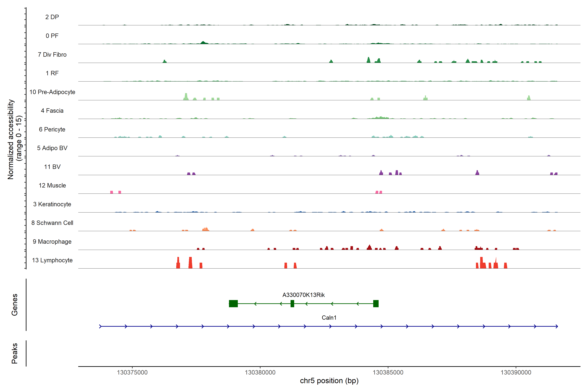Image resolution: width=588 pixels, height=392 pixels.
Task: Click the 3 Keratinocyte track label
Action: 52,204
